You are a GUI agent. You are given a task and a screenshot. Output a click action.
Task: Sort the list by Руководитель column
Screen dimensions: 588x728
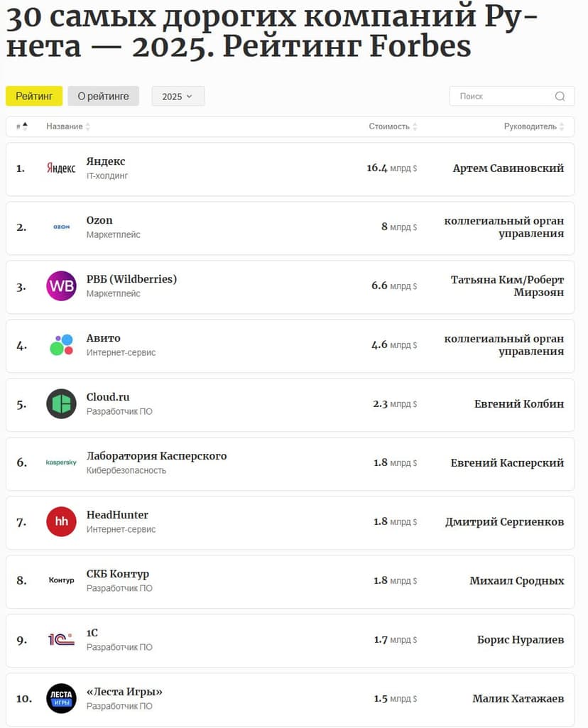click(x=534, y=126)
